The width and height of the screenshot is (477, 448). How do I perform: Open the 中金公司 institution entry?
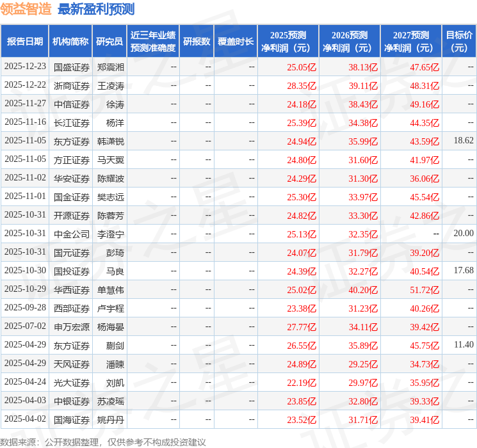(x=72, y=234)
